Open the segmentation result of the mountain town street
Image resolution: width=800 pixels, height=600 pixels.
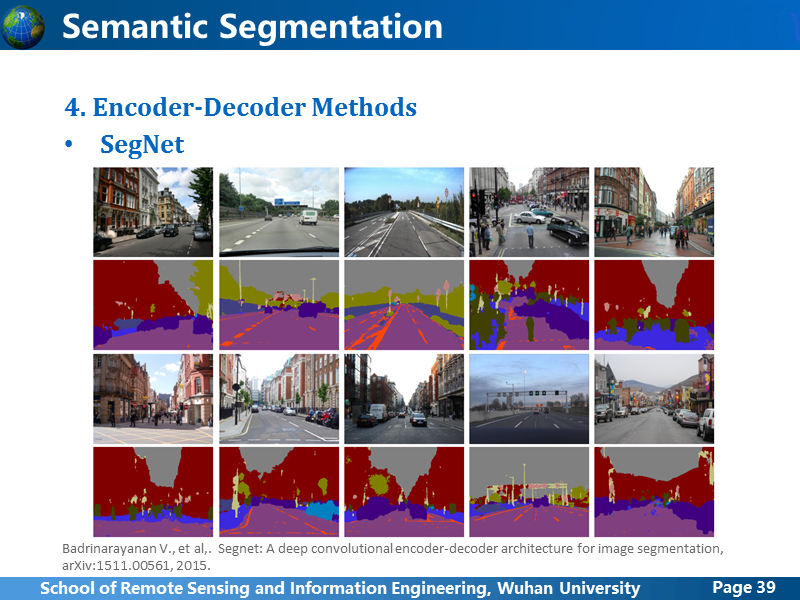[654, 492]
